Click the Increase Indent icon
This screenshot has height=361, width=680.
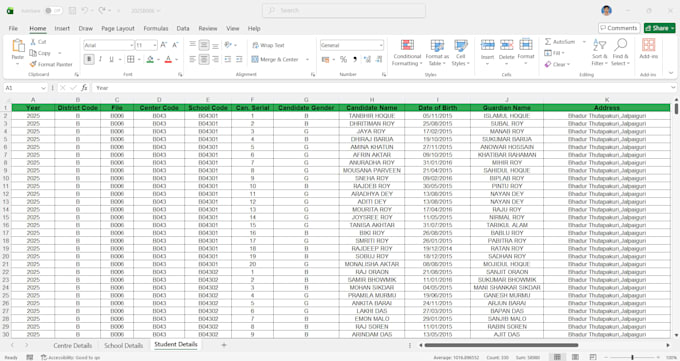[239, 59]
